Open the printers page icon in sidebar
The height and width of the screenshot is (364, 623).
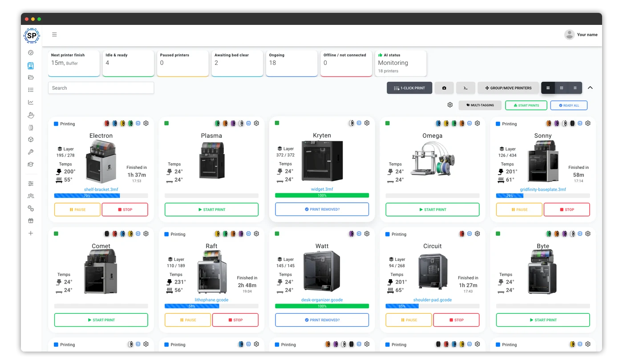pos(31,66)
